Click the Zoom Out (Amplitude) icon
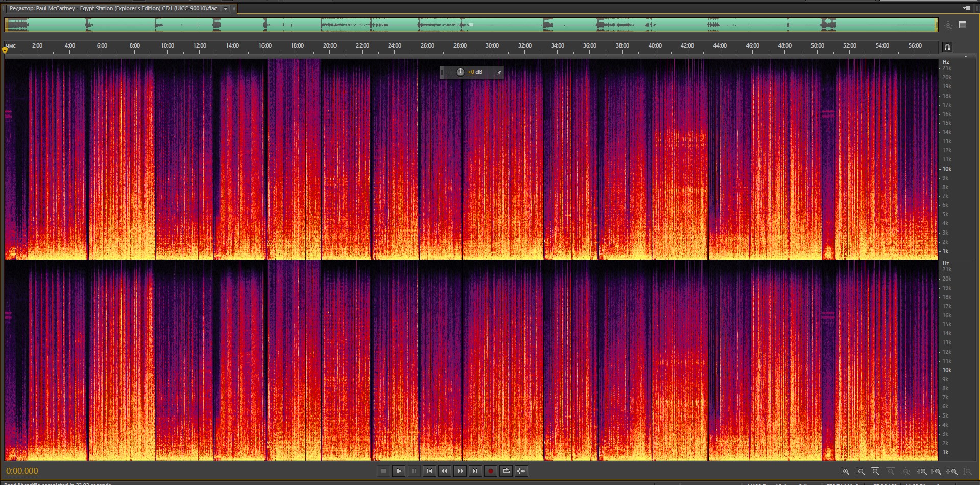 (x=861, y=471)
